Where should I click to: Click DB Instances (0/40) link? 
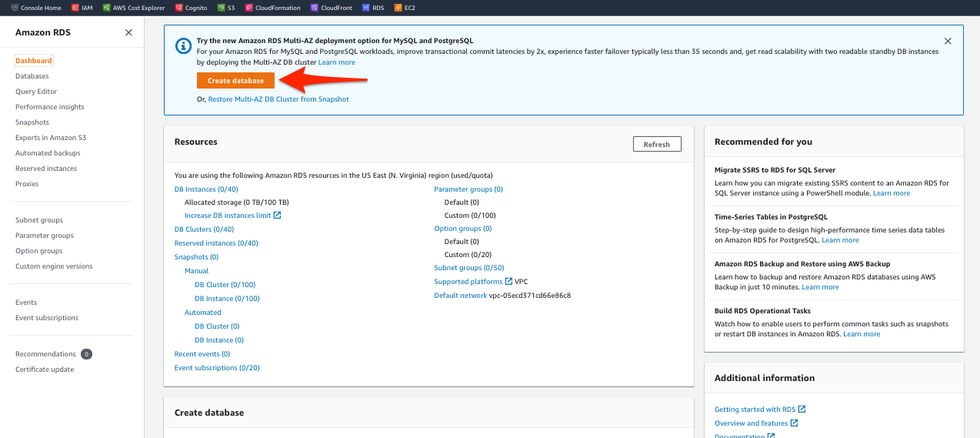pos(206,189)
